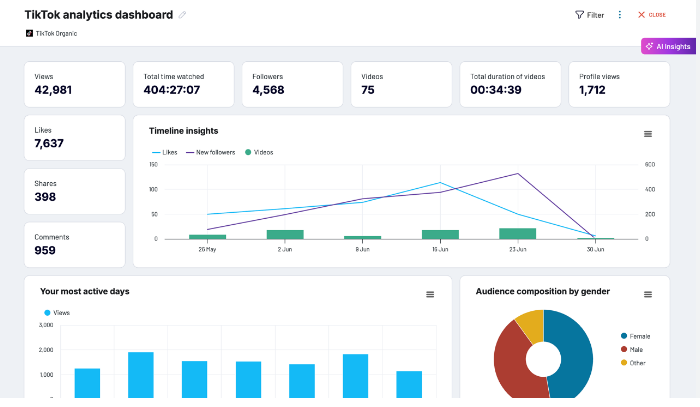Toggle the New followers series in legend
Screen dimensions: 700x407
click(210, 152)
